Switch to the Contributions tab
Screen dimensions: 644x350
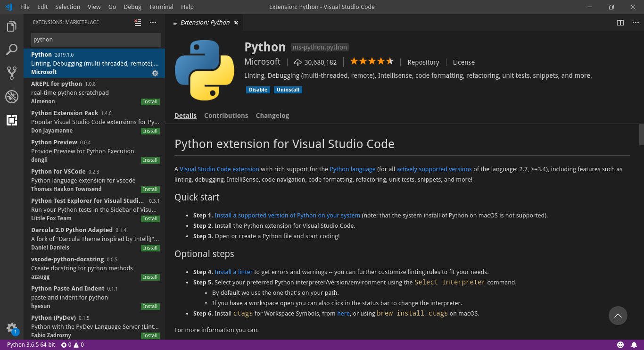226,116
